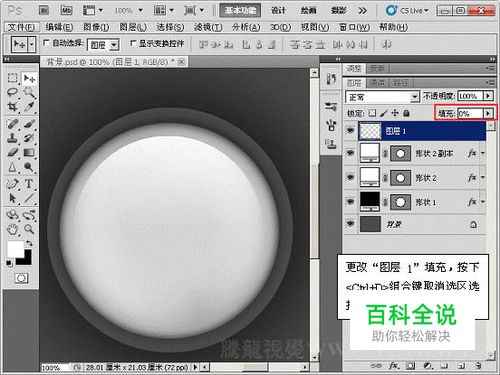The height and width of the screenshot is (375, 500).
Task: Create adjustment layer at panel bottom
Action: [x=428, y=366]
